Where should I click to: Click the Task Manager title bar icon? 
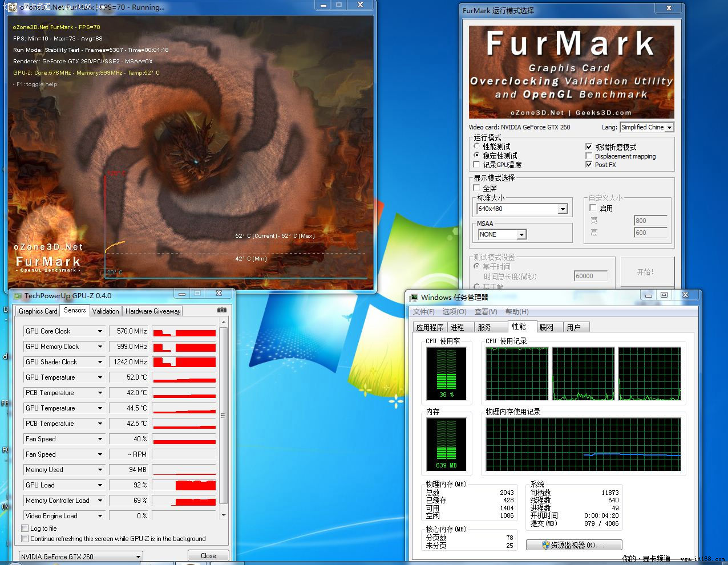click(x=414, y=298)
